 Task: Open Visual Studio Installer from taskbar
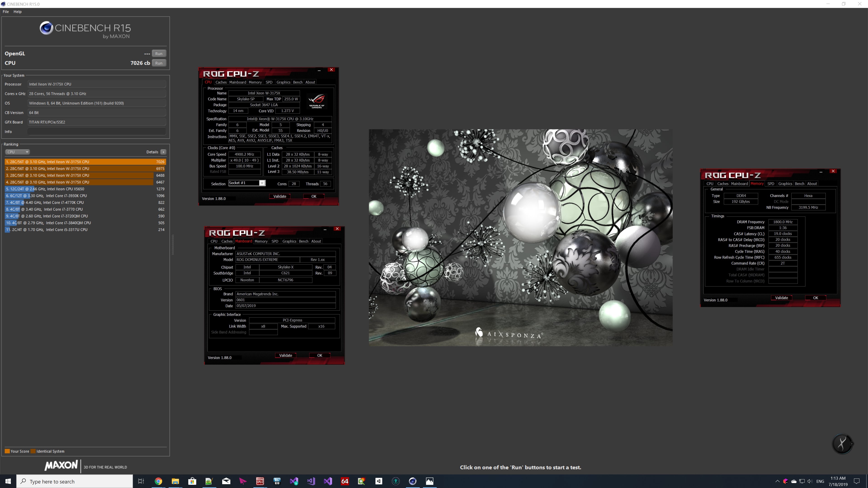[294, 481]
